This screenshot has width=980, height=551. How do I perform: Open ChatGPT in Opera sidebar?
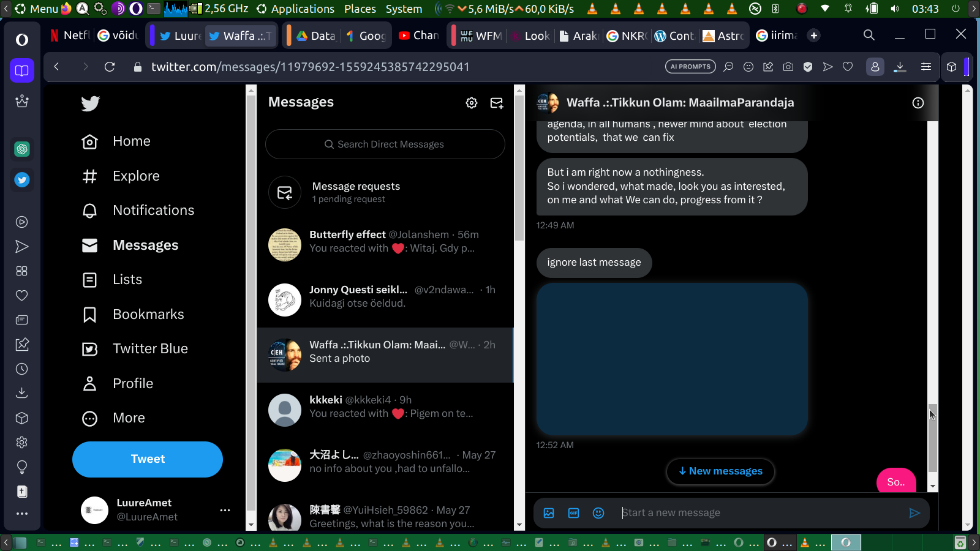click(x=22, y=149)
